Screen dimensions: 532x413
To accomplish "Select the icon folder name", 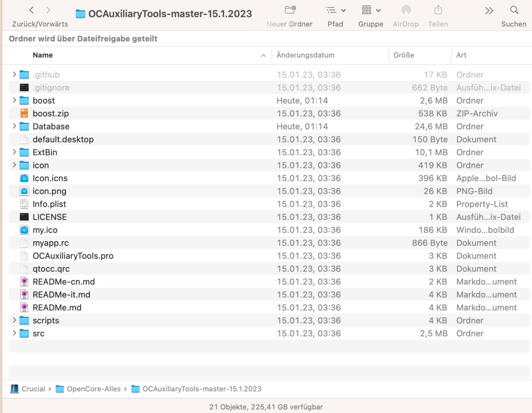I will (41, 165).
